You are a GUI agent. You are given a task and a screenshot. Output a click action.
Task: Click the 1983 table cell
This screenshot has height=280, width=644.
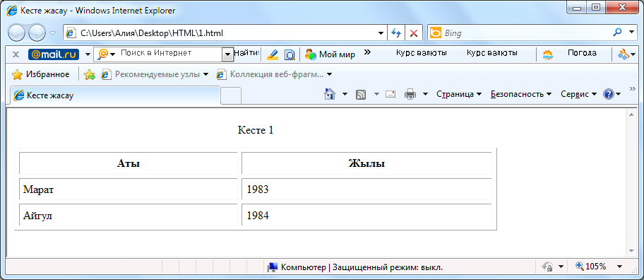[x=366, y=189]
